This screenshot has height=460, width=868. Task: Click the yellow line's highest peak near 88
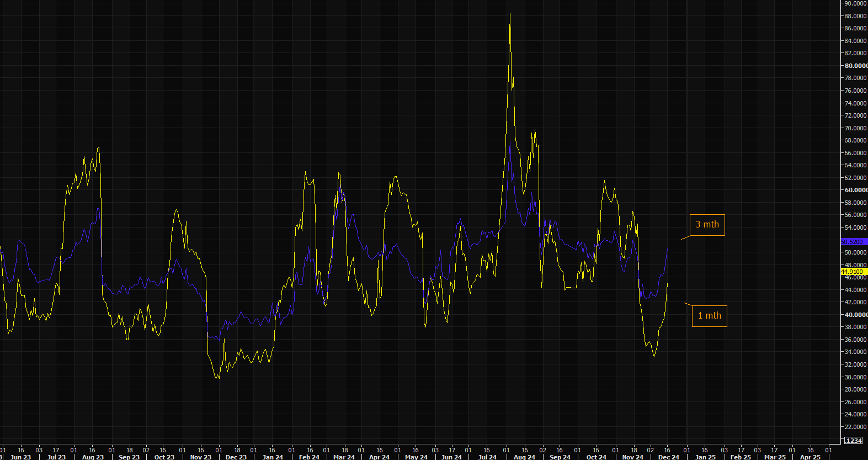click(510, 15)
